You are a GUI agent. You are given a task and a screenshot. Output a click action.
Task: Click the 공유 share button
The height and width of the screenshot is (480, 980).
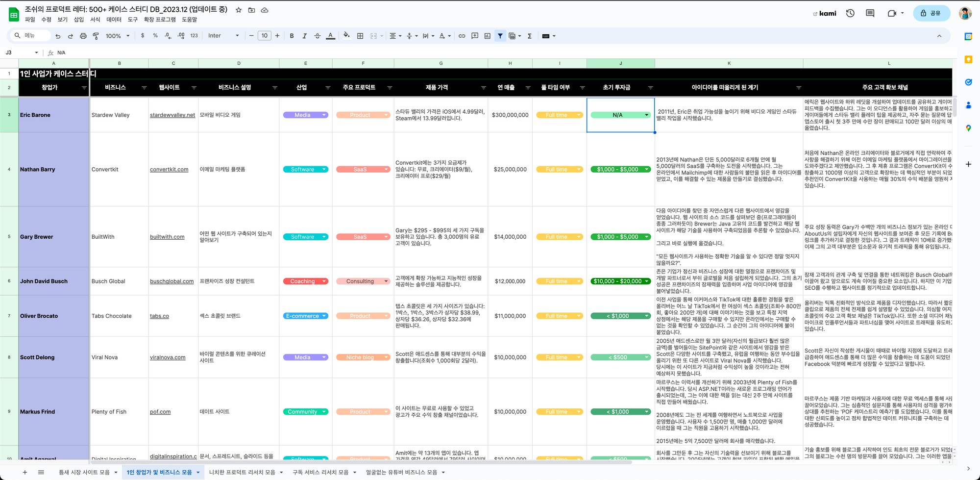931,13
